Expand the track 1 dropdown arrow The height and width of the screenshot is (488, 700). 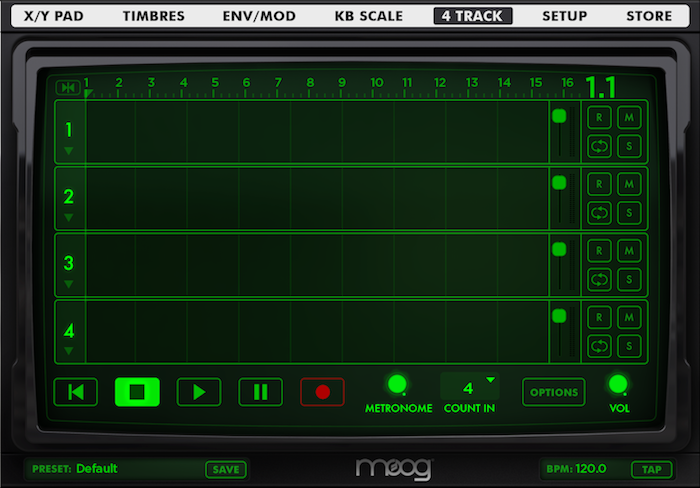pyautogui.click(x=68, y=151)
